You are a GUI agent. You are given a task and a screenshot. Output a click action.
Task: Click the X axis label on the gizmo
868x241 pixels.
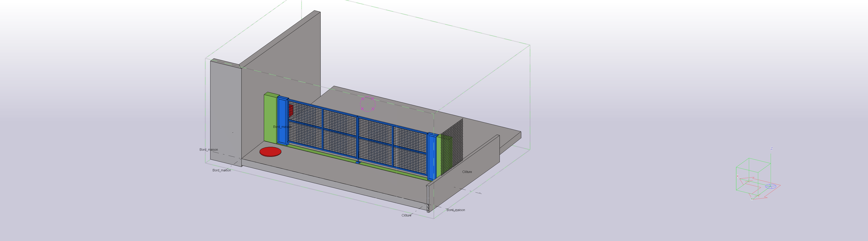coord(737,176)
